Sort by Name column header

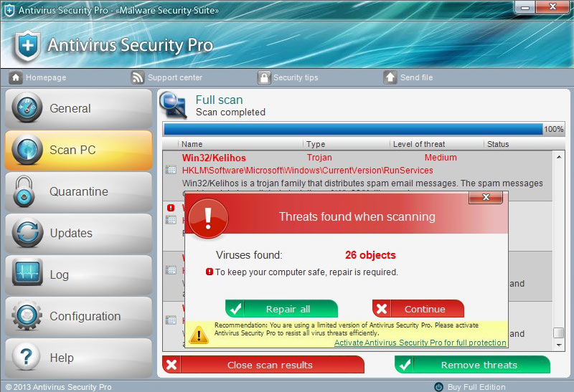(x=192, y=144)
